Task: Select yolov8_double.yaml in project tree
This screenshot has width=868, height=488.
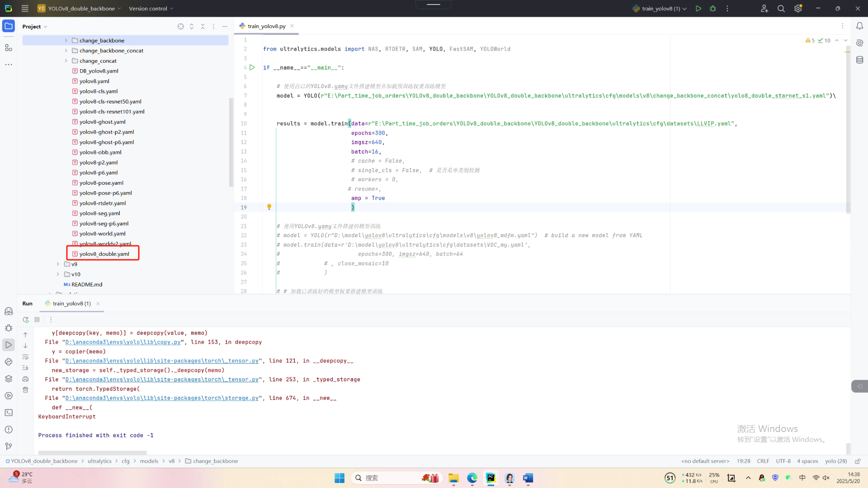Action: pyautogui.click(x=104, y=254)
